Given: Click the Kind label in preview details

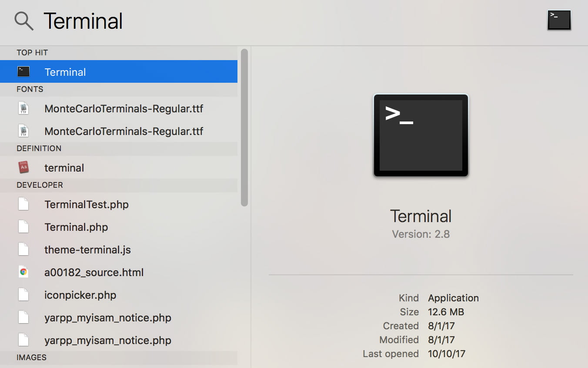Looking at the screenshot, I should tap(409, 298).
